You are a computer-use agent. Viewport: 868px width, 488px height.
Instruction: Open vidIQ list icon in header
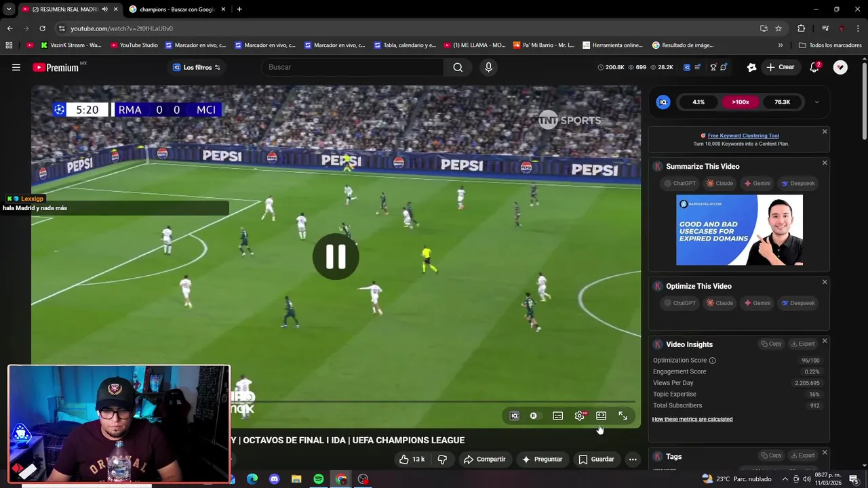click(x=698, y=67)
